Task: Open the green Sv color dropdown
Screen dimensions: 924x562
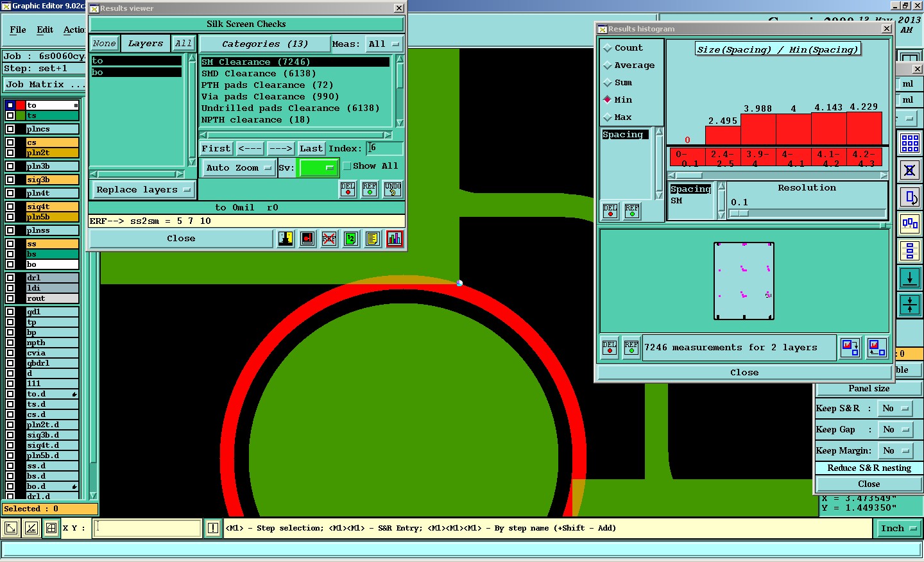Action: coord(318,168)
